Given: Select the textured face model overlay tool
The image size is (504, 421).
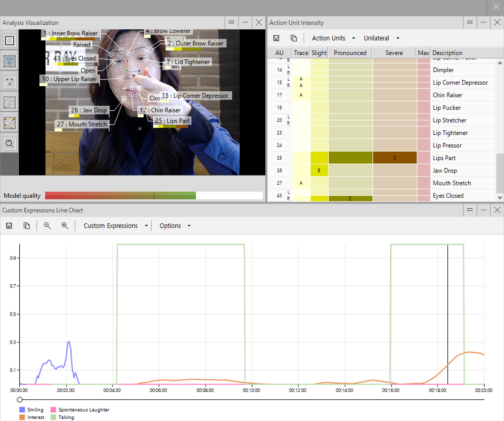Looking at the screenshot, I should coord(9,60).
